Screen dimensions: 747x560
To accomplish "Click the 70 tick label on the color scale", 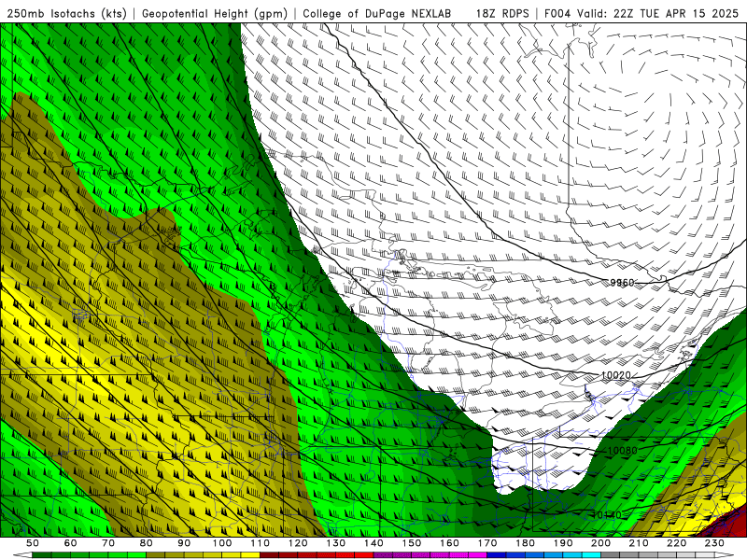I will pos(108,543).
